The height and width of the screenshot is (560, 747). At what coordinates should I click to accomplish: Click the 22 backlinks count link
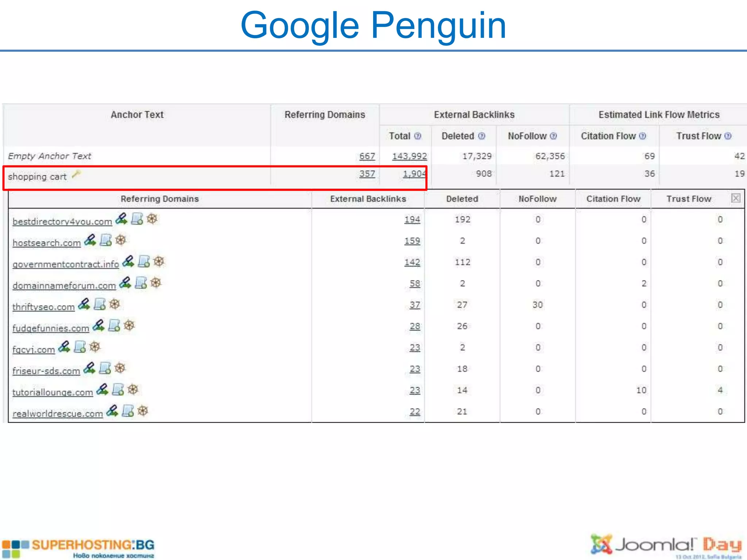415,412
